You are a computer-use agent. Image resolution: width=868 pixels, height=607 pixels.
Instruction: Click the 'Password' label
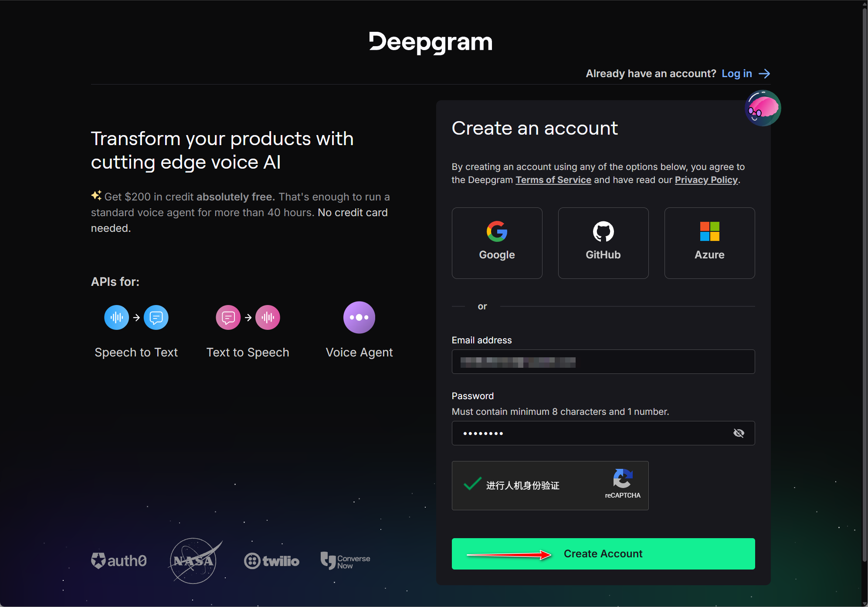tap(473, 396)
